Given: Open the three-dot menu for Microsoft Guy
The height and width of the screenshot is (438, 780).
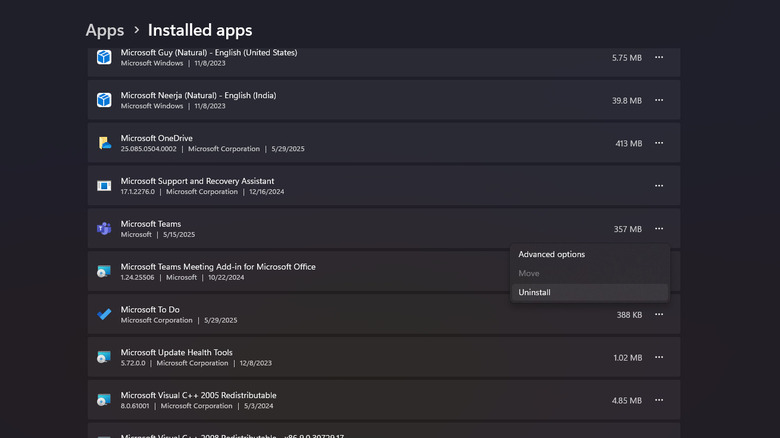Looking at the screenshot, I should (659, 58).
